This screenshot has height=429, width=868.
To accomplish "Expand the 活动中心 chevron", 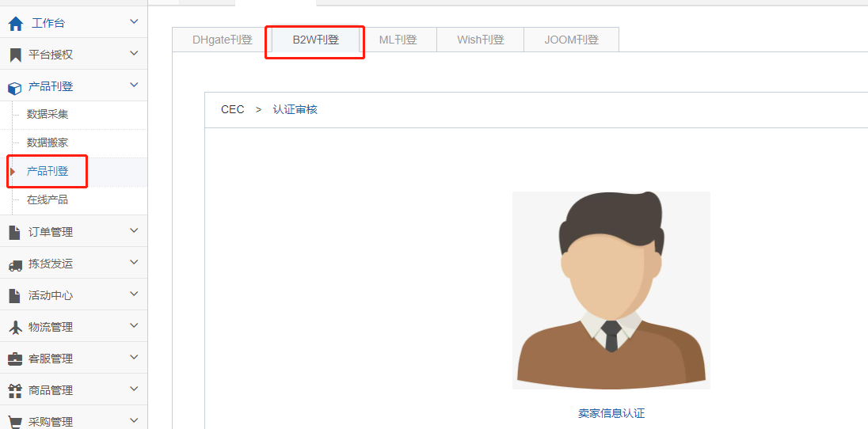I will tap(133, 294).
